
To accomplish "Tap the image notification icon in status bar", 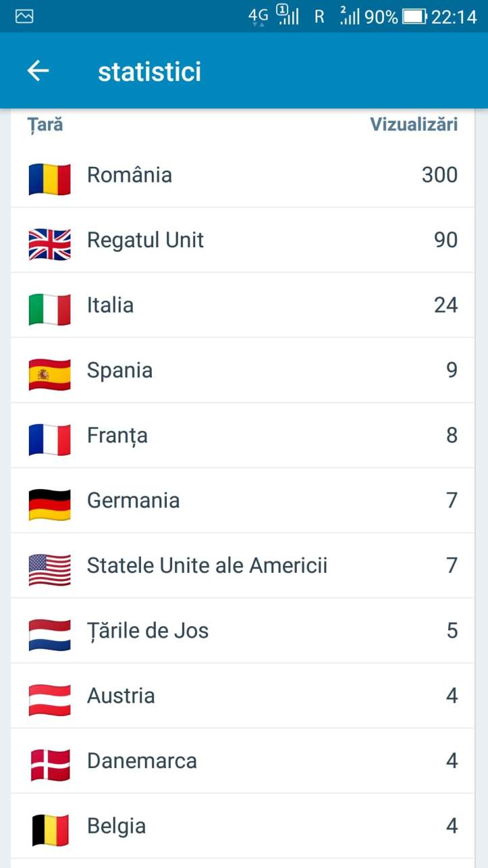I will click(24, 16).
